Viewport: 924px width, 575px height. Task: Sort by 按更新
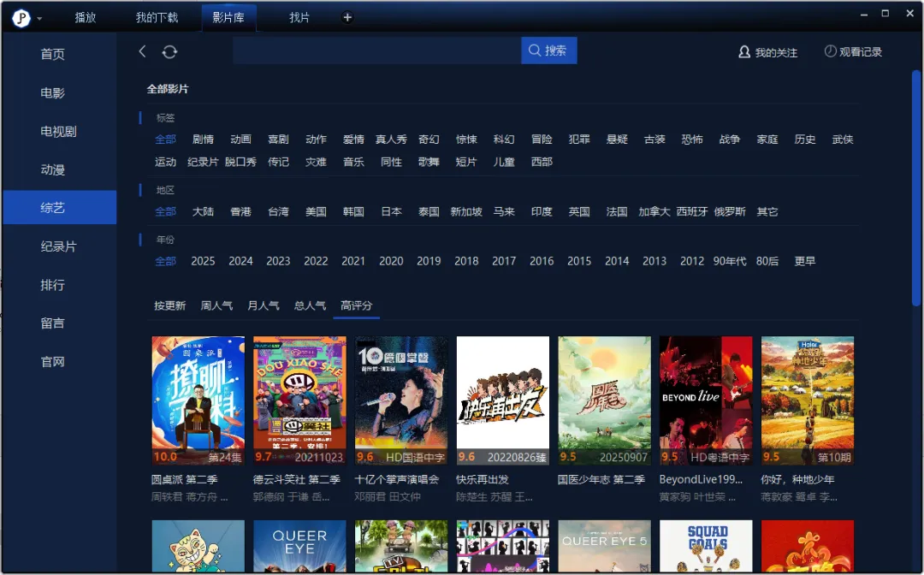169,305
